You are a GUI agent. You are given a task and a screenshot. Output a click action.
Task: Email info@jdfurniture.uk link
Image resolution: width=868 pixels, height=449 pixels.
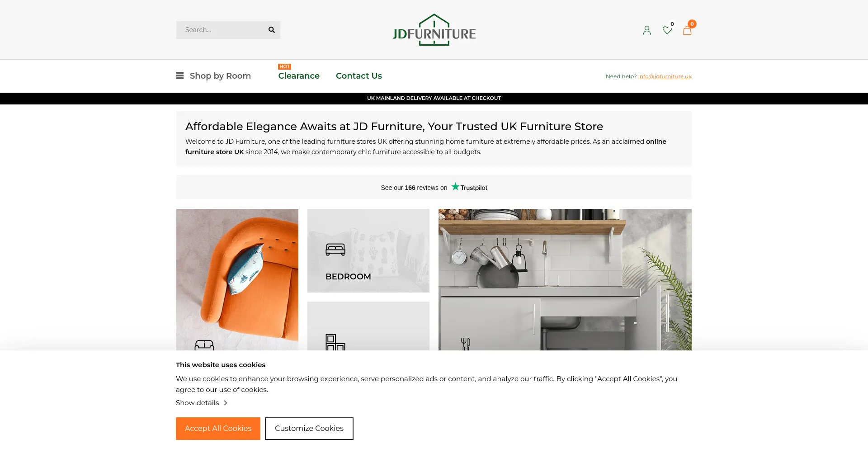[665, 76]
